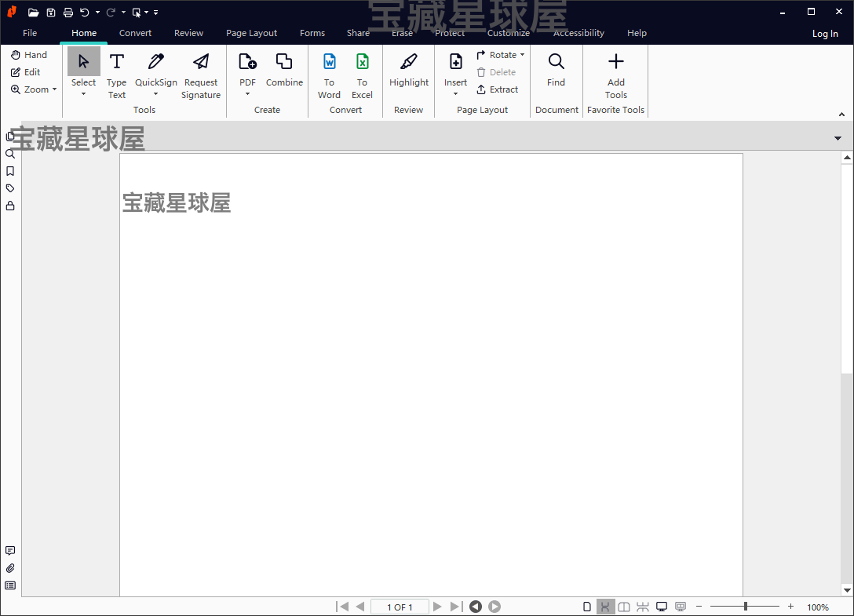Click the Open file icon in quick access toolbar
Screen dimensions: 854x616
(x=33, y=12)
